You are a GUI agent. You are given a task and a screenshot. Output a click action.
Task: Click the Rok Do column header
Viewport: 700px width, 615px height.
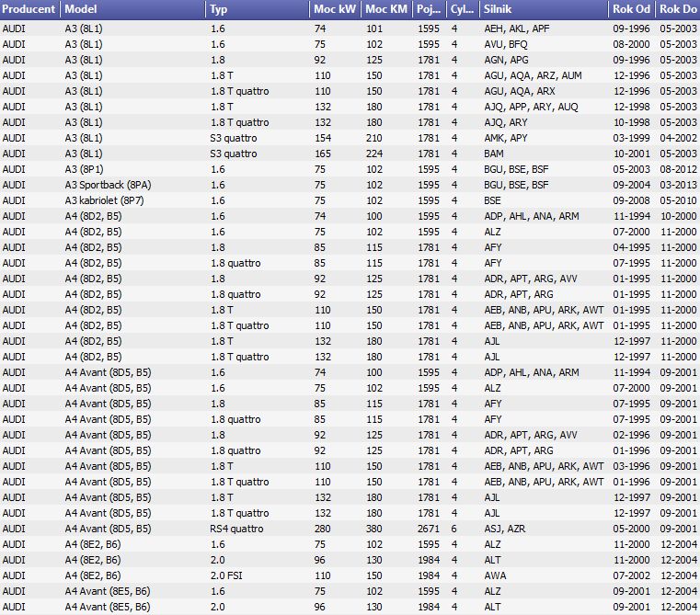pyautogui.click(x=678, y=9)
